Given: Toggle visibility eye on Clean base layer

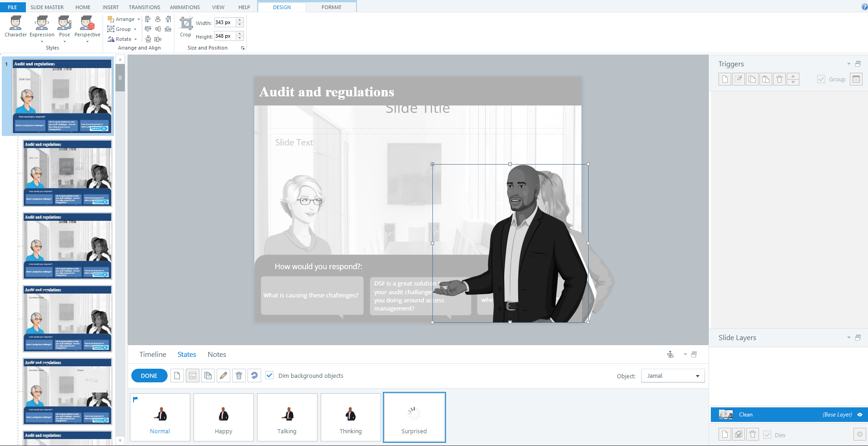Looking at the screenshot, I should pyautogui.click(x=860, y=415).
